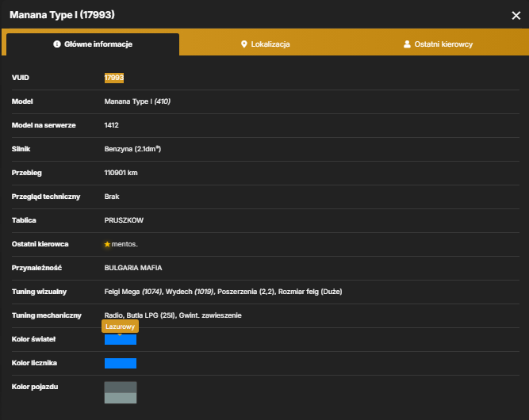
Task: Click the highlighted VUID value 17993
Action: [x=114, y=78]
